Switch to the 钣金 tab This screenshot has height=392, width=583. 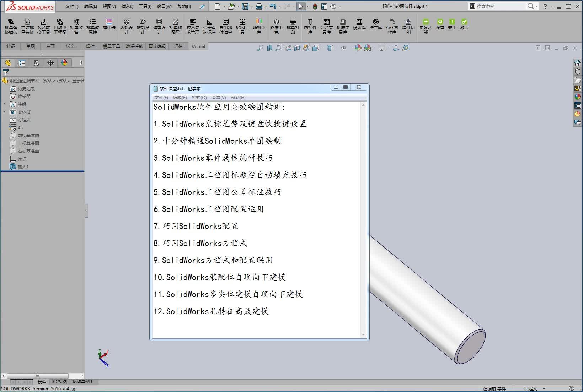click(x=70, y=46)
